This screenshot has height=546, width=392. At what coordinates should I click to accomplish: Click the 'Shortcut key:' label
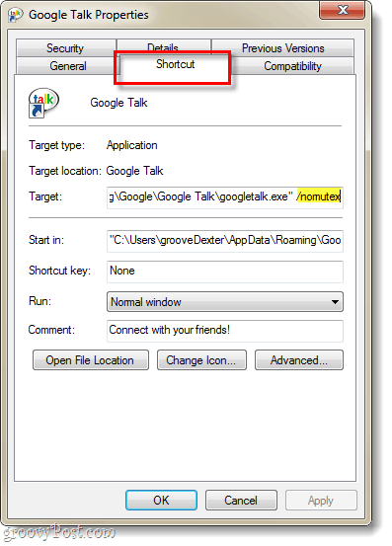coord(59,271)
